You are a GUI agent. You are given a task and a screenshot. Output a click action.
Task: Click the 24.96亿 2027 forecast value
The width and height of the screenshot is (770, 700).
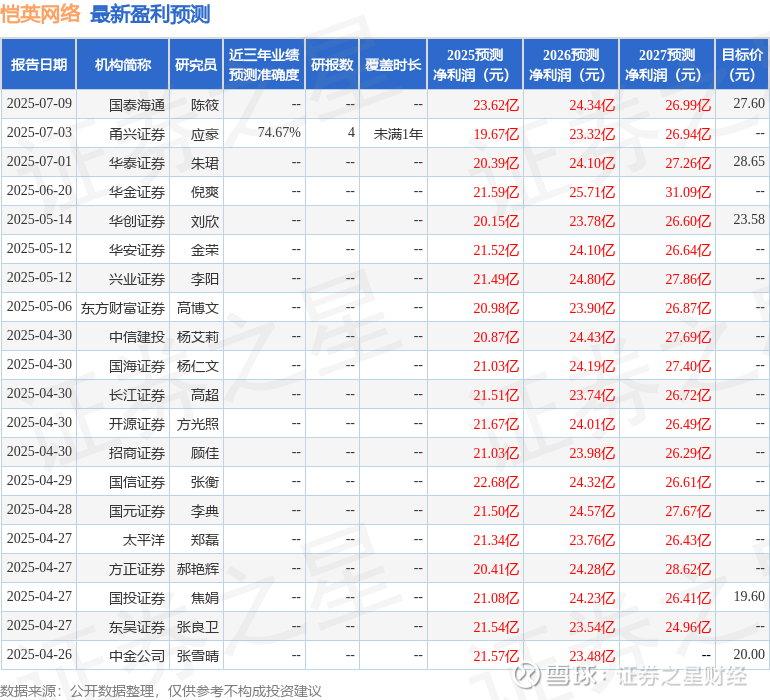tap(688, 626)
